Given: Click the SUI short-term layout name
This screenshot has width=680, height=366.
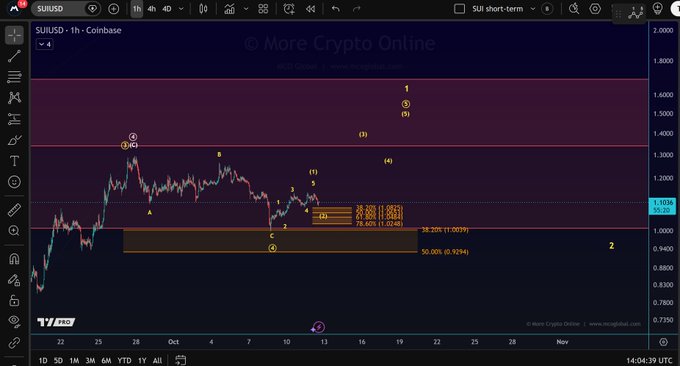Looking at the screenshot, I should point(497,9).
